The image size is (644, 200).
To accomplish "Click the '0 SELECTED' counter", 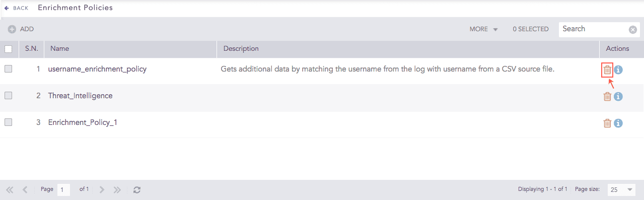I will (x=531, y=29).
